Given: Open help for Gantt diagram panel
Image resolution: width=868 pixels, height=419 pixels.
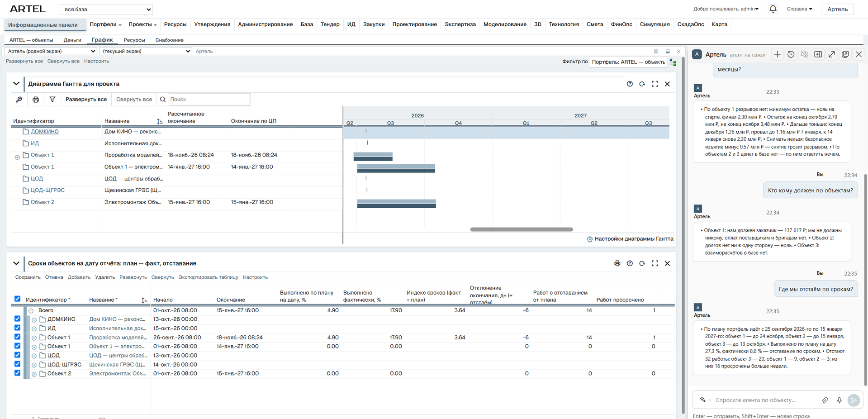Looking at the screenshot, I should click(630, 84).
